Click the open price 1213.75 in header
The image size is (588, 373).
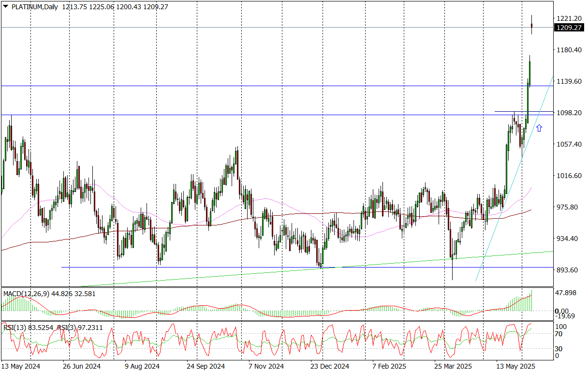coord(74,7)
